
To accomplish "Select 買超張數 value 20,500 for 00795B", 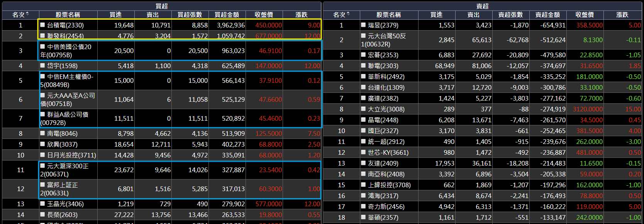I will [x=198, y=51].
